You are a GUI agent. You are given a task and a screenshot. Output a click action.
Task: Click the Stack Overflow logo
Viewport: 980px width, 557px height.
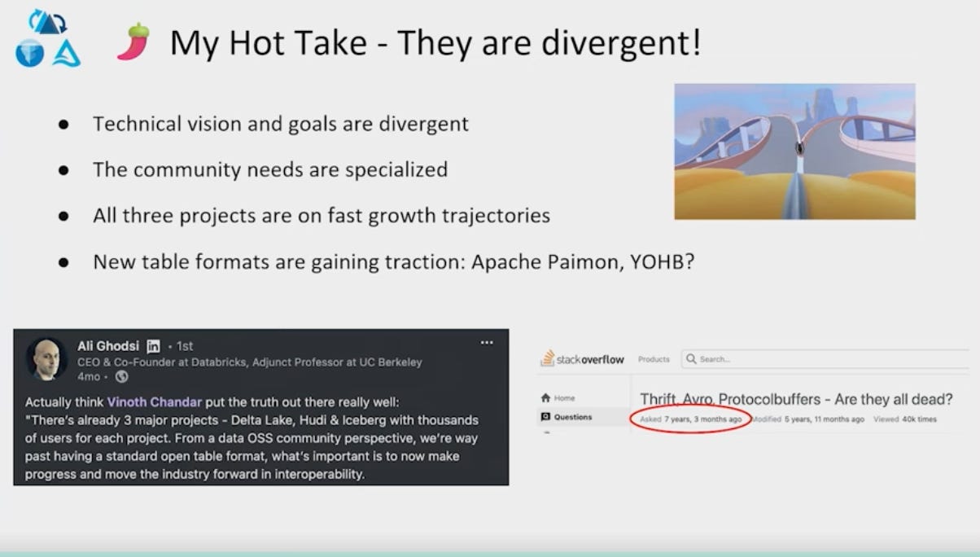[582, 358]
